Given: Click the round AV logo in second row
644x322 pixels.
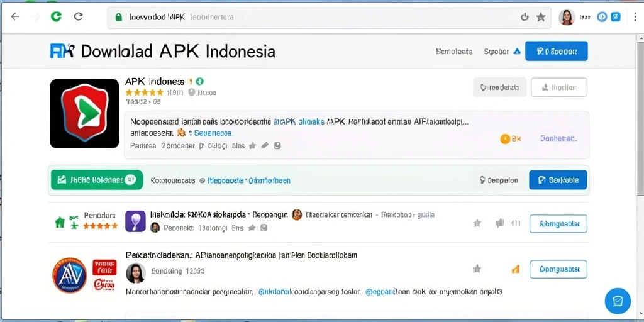Looking at the screenshot, I should tap(69, 275).
